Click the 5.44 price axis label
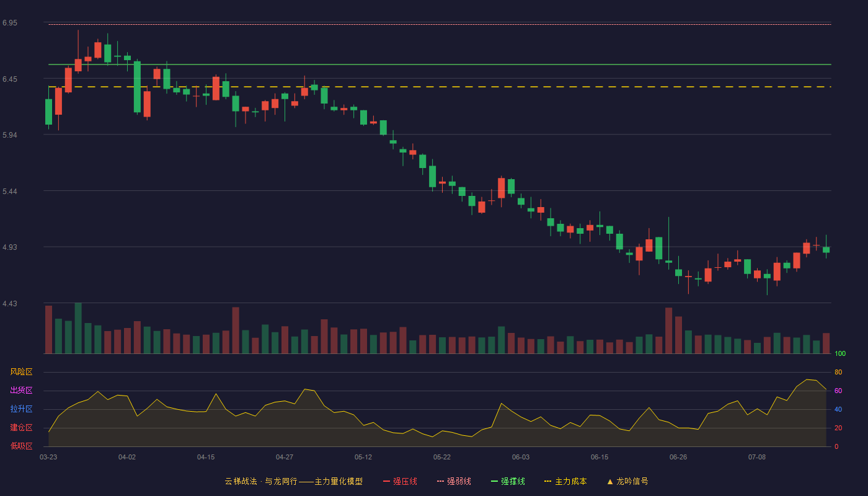The width and height of the screenshot is (868, 496). [10, 192]
